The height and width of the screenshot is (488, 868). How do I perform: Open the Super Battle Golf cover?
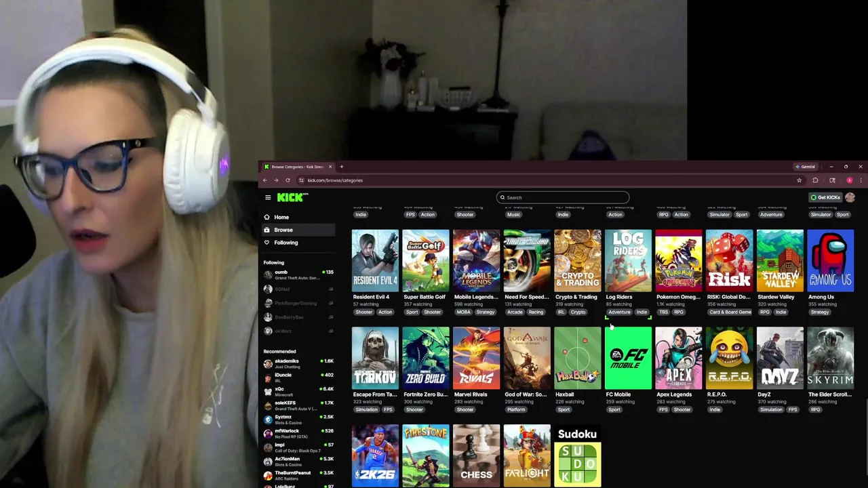pos(426,261)
